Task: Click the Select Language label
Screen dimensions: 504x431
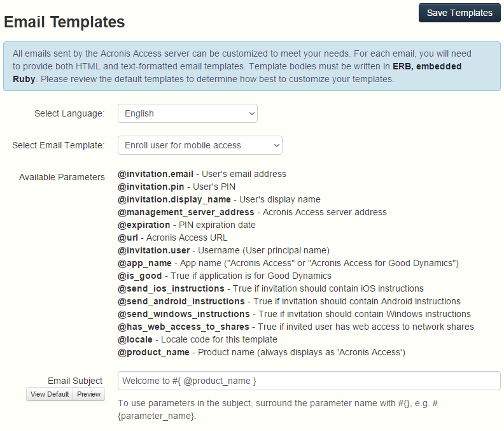Action: 69,113
